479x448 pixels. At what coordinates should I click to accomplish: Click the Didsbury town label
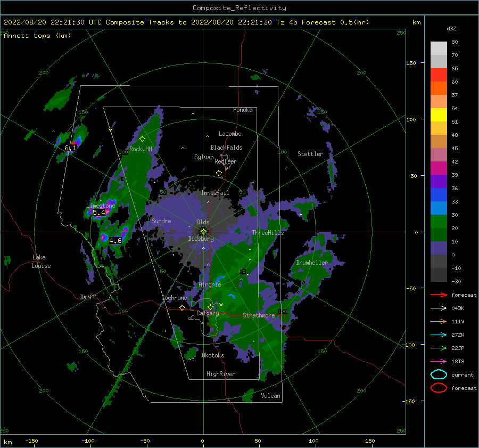[x=201, y=239]
